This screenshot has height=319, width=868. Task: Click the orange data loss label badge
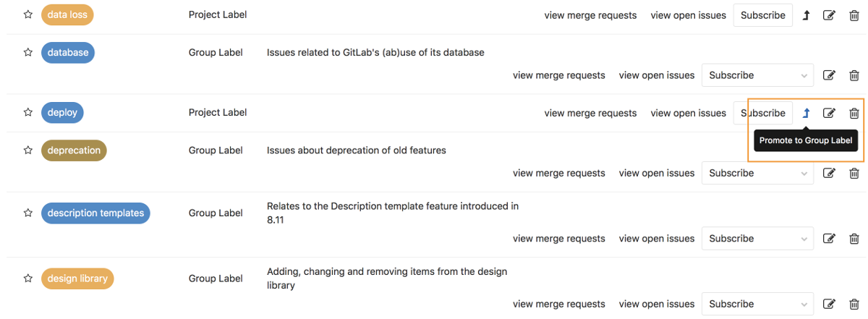68,14
